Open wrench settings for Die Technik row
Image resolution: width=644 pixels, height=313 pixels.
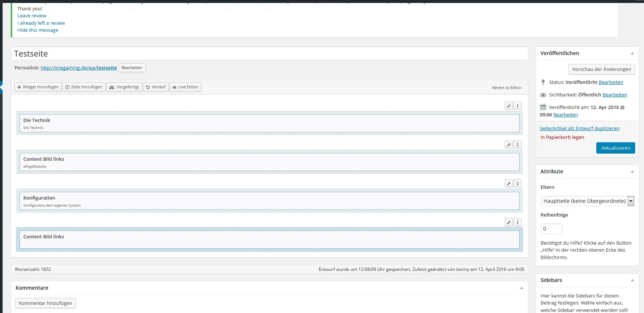click(x=509, y=106)
